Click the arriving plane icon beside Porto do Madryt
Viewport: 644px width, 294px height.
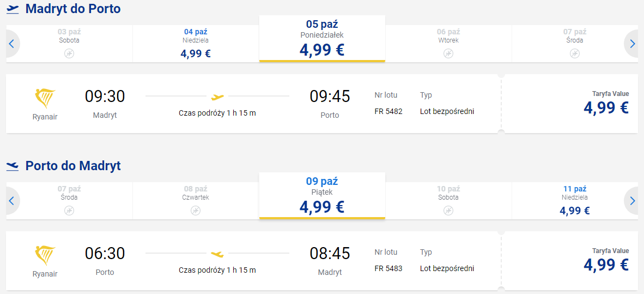click(x=13, y=166)
